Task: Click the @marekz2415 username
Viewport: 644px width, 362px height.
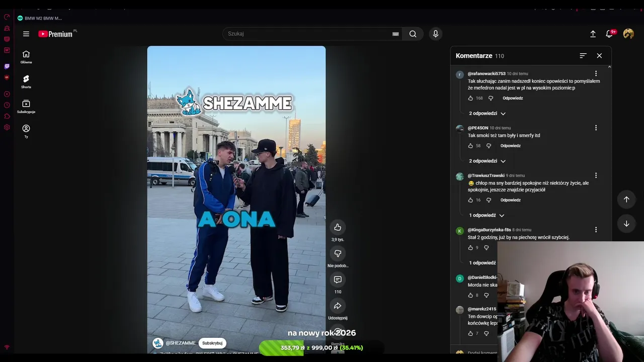Action: (x=482, y=309)
